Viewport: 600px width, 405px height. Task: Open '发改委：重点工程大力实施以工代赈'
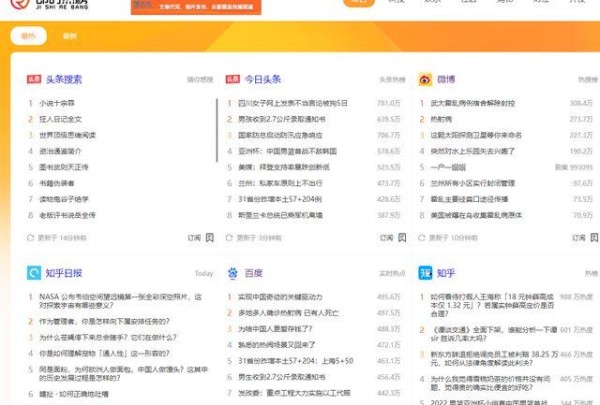(294, 393)
